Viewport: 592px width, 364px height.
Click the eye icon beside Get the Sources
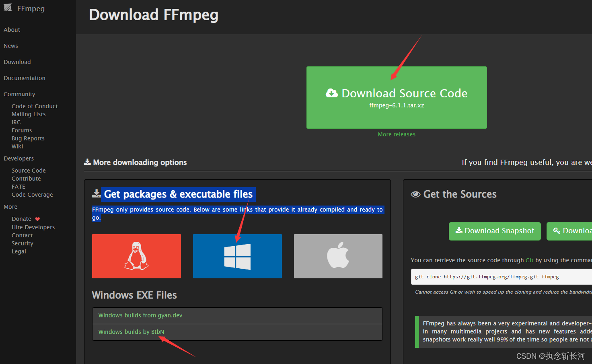coord(415,195)
